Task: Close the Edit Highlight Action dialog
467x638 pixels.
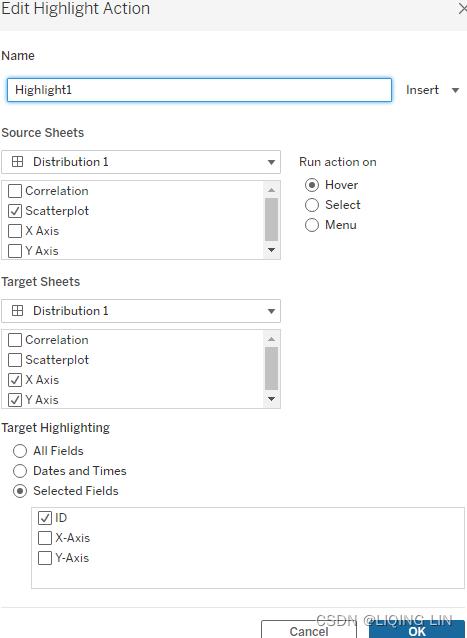Action: [x=463, y=9]
